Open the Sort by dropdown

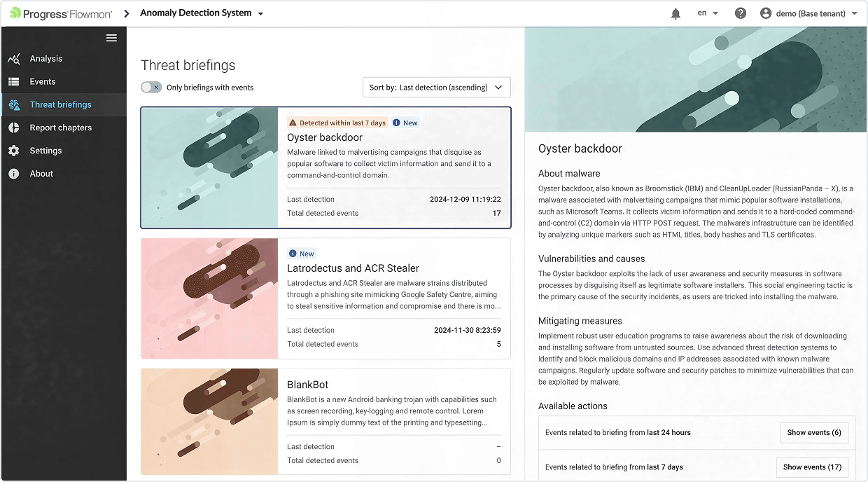coord(436,88)
